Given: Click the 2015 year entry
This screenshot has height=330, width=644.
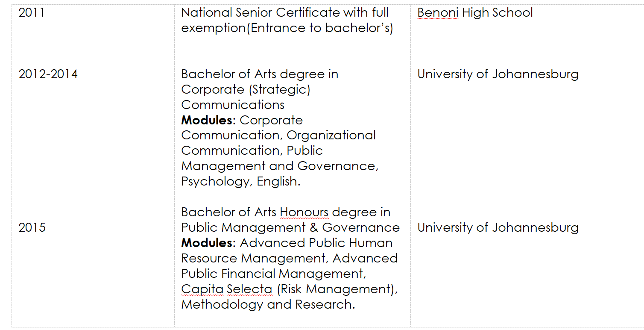Looking at the screenshot, I should (x=32, y=227).
